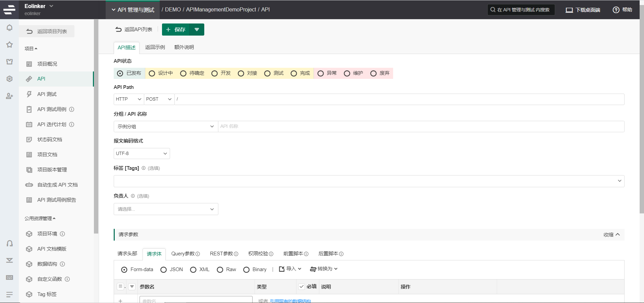Click the 保存 save button
The width and height of the screenshot is (644, 303).
click(x=176, y=30)
